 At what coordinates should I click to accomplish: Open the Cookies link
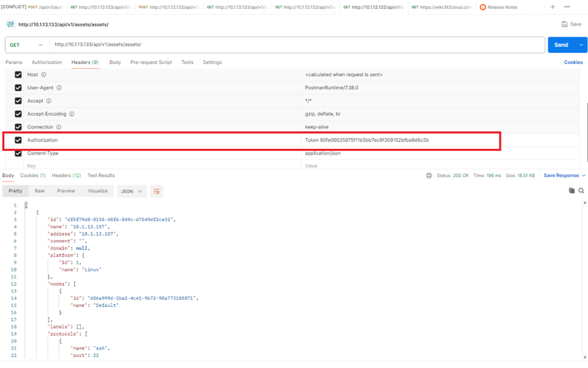[573, 63]
